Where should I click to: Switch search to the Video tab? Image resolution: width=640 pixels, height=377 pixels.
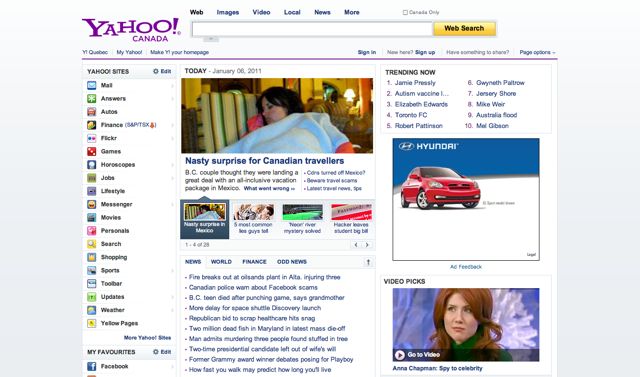(x=261, y=12)
